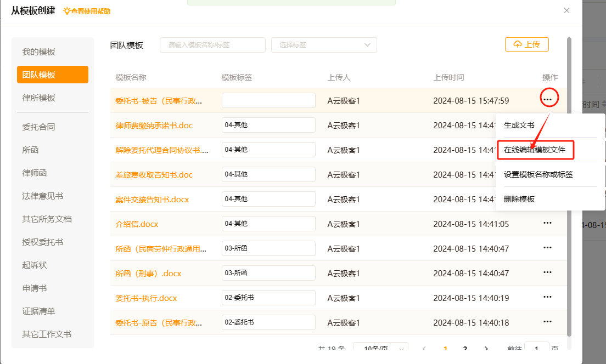
Task: Open the 查看使用帮助 help link
Action: (87, 11)
